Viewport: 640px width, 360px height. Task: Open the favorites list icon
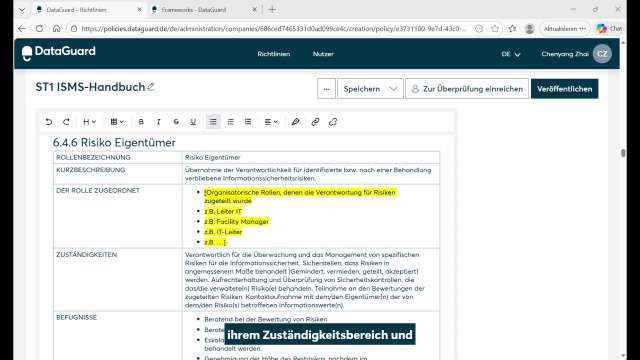pyautogui.click(x=512, y=29)
